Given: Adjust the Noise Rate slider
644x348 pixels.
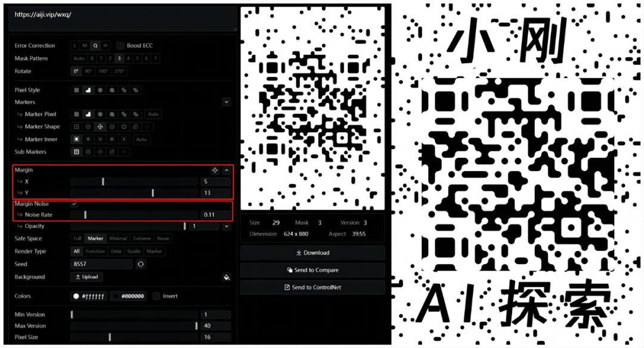Looking at the screenshot, I should [134, 215].
